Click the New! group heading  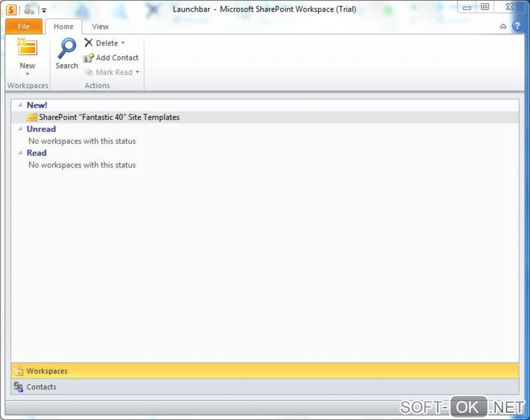pos(37,105)
